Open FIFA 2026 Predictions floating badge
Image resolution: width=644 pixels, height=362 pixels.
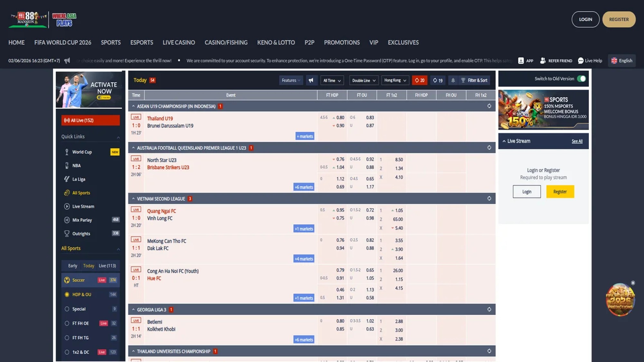[x=620, y=300]
